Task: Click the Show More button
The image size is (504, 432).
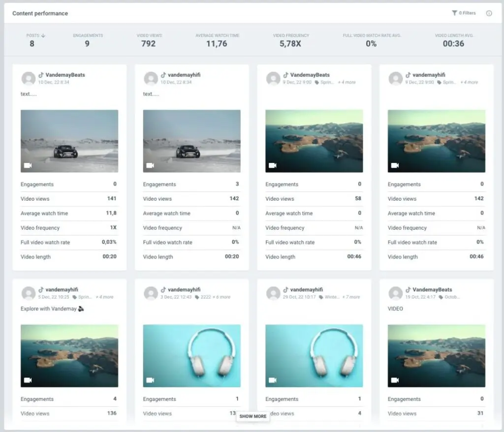Action: pos(253,416)
